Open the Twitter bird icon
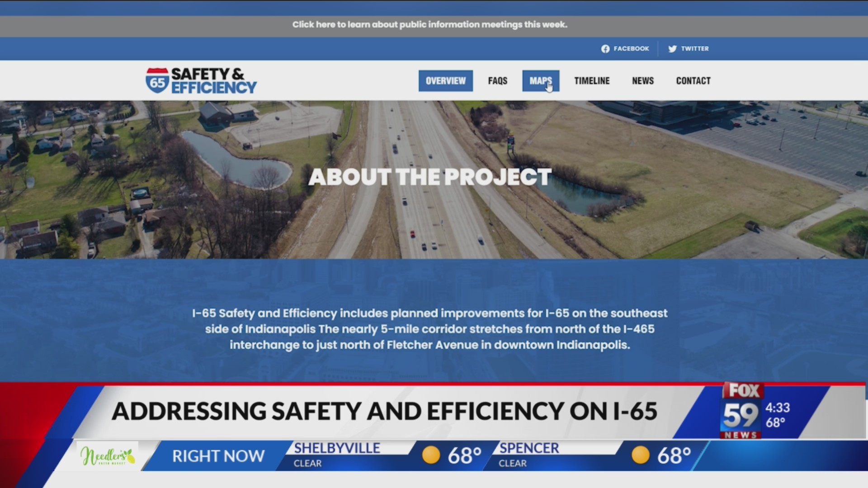Image resolution: width=868 pixels, height=488 pixels. pos(672,48)
